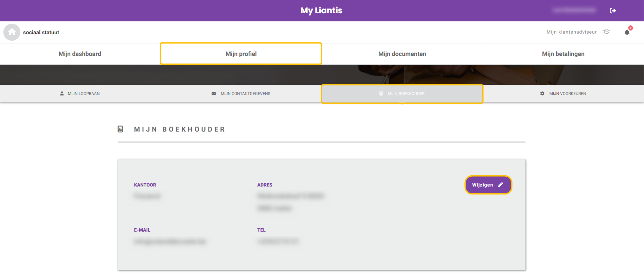Screen dimensions: 644x273
Task: Click the sociaal statuut label
Action: coord(41,33)
